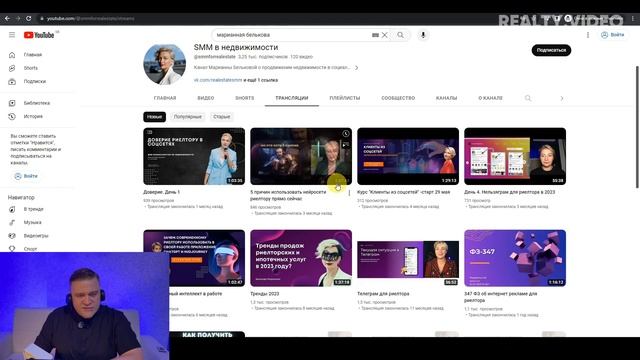Open the YouTube hamburger guide menu

click(x=12, y=35)
